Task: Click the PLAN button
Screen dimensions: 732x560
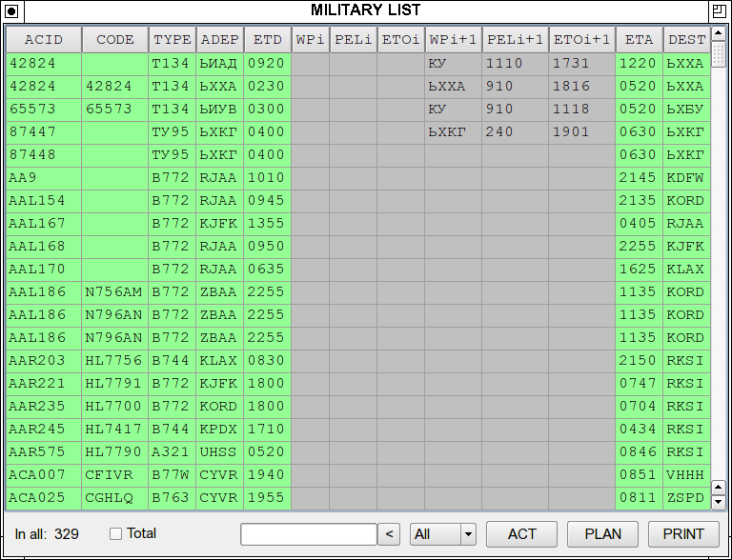Action: (x=602, y=534)
